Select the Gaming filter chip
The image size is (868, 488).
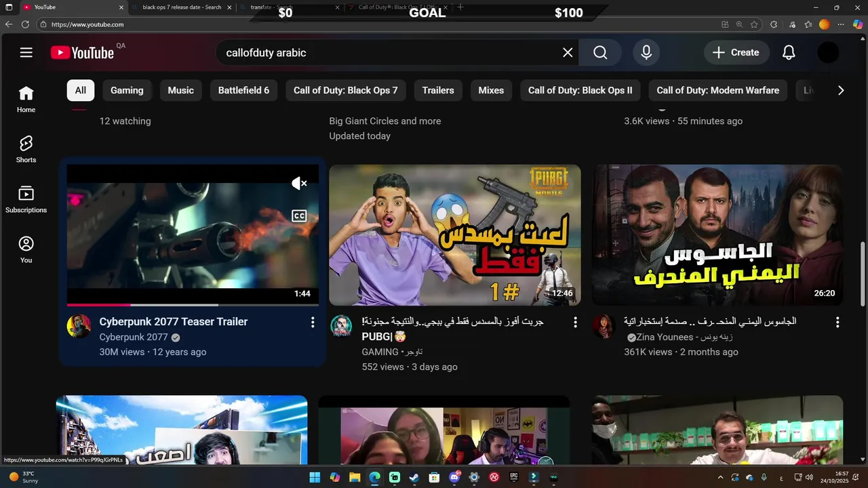(127, 90)
